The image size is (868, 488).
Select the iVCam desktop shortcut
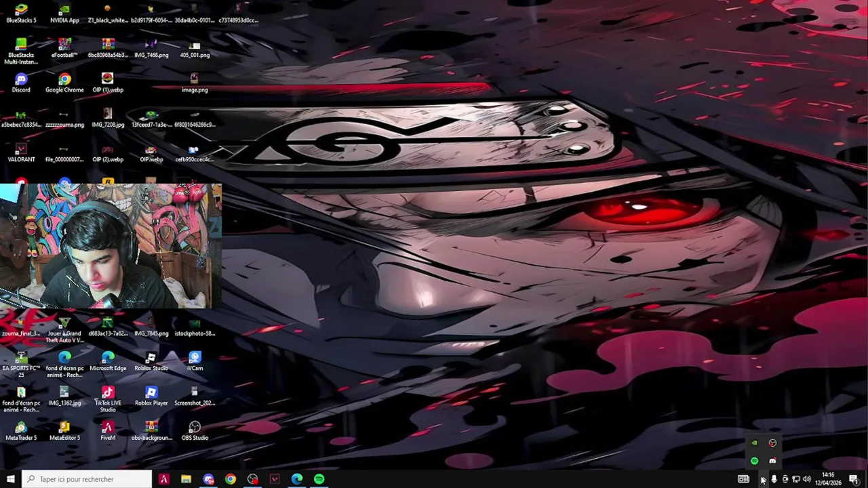[x=195, y=361]
